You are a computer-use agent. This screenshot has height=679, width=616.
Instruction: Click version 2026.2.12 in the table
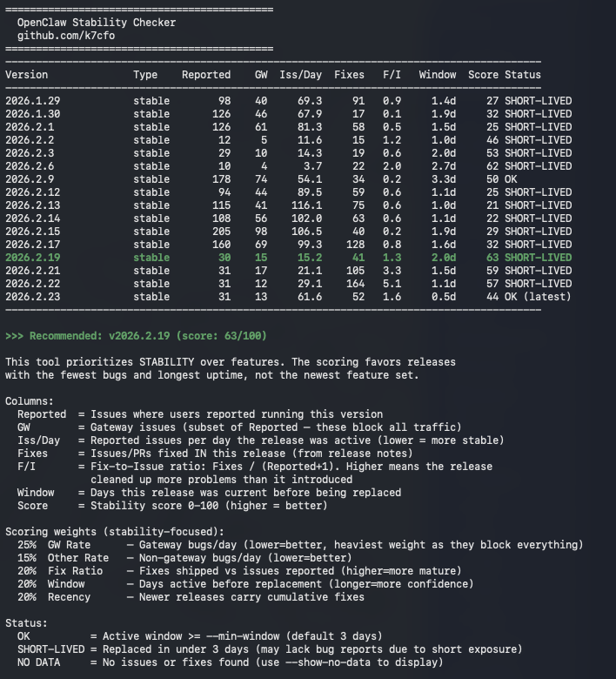tap(33, 192)
